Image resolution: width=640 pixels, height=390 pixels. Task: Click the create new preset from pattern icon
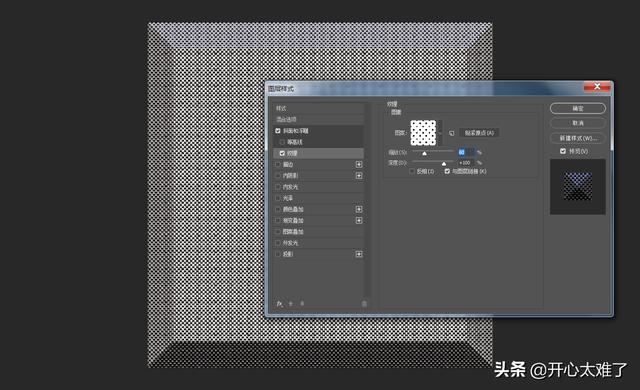(x=451, y=133)
